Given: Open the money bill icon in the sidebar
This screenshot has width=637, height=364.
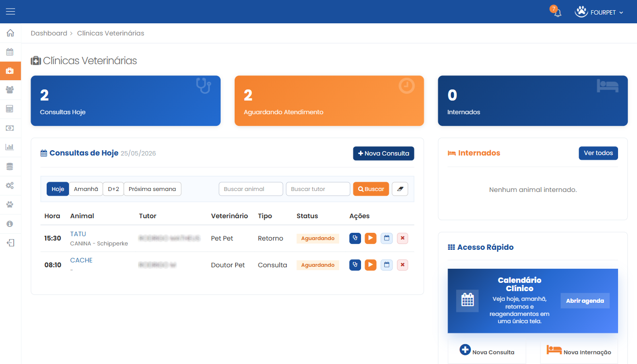Looking at the screenshot, I should coord(10,128).
